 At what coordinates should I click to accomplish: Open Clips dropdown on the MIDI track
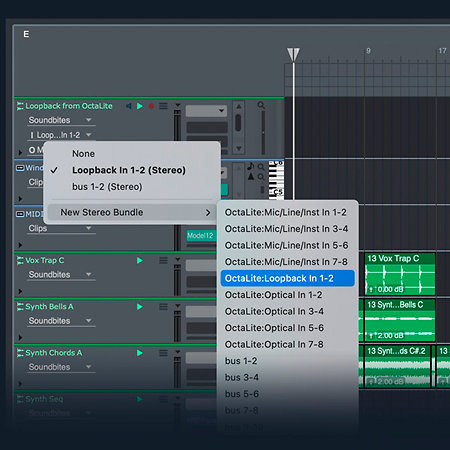point(60,228)
